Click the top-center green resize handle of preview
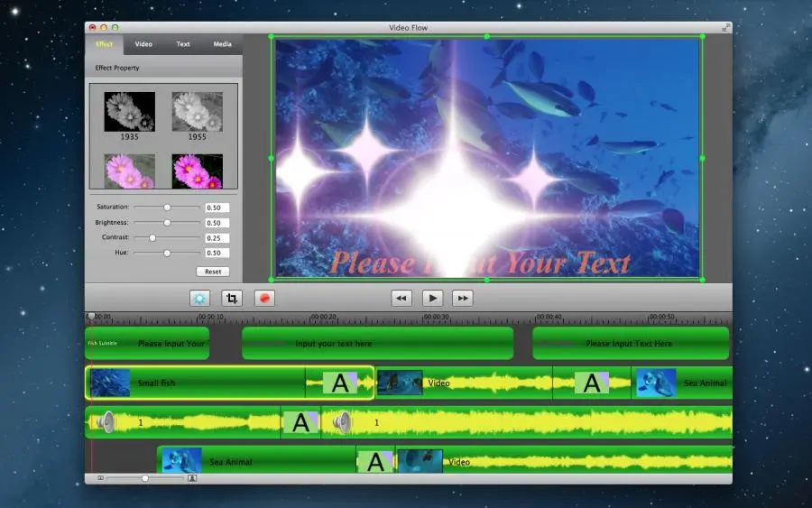Viewport: 812px width, 508px height. (x=487, y=36)
